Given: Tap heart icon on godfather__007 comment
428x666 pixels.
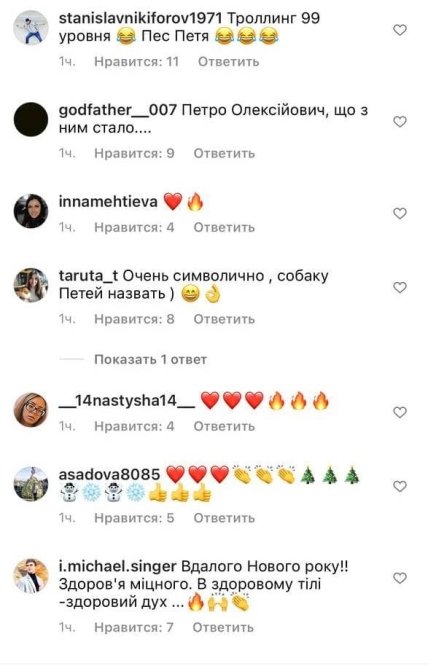Looking at the screenshot, I should tap(400, 121).
